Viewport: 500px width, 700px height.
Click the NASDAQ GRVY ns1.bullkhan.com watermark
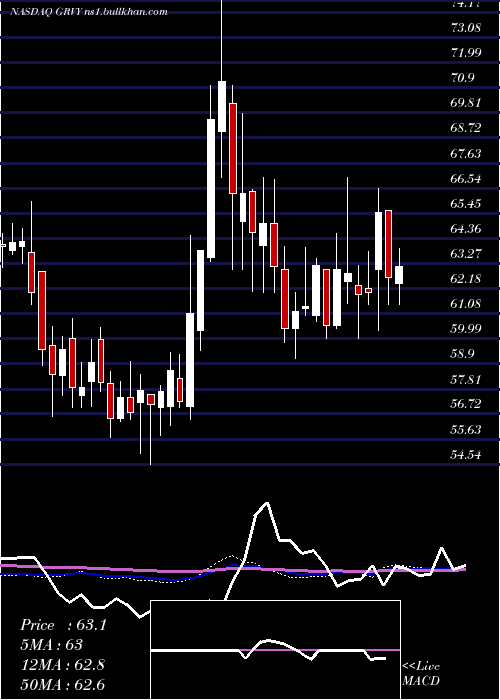pos(89,11)
